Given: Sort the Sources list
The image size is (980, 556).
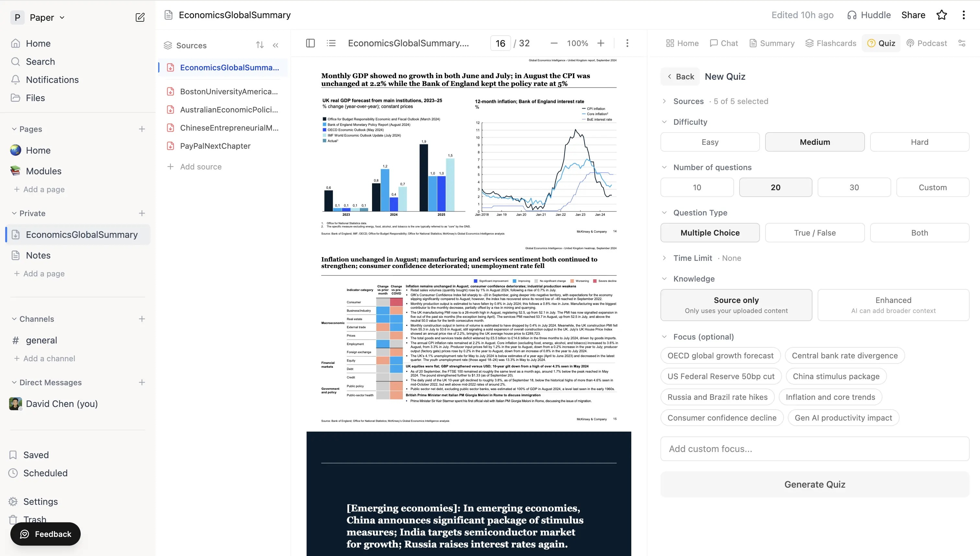Looking at the screenshot, I should pos(260,45).
